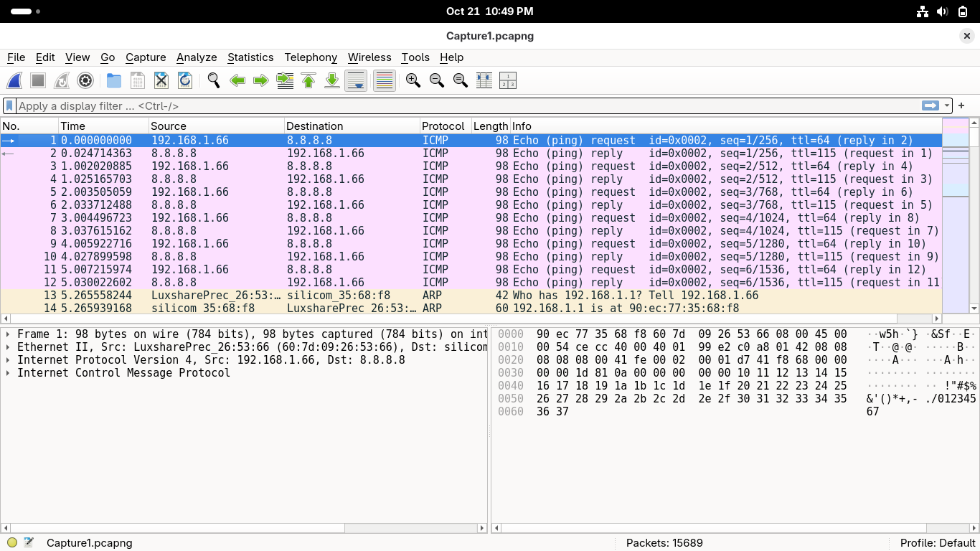Expand the Frame 1 details tree

8,334
